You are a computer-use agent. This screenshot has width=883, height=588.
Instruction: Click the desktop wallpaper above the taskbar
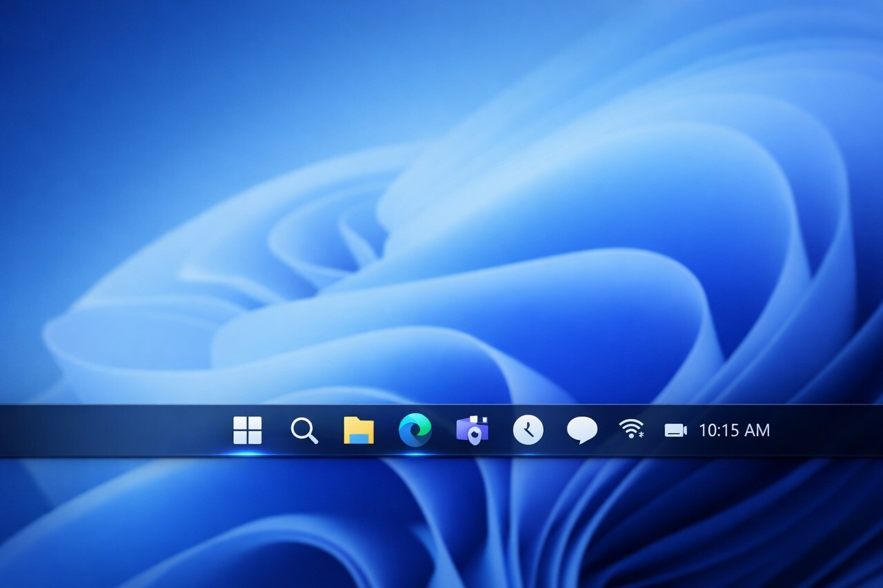(138, 138)
